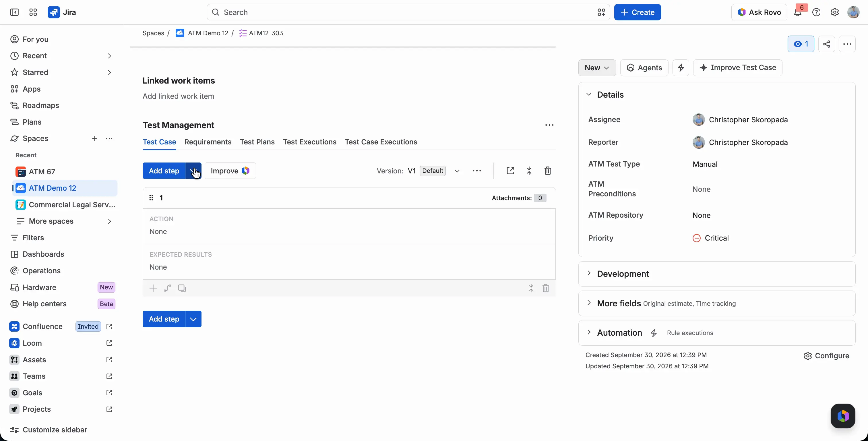Click the Ask Rovo button
The image size is (868, 441).
pos(759,12)
